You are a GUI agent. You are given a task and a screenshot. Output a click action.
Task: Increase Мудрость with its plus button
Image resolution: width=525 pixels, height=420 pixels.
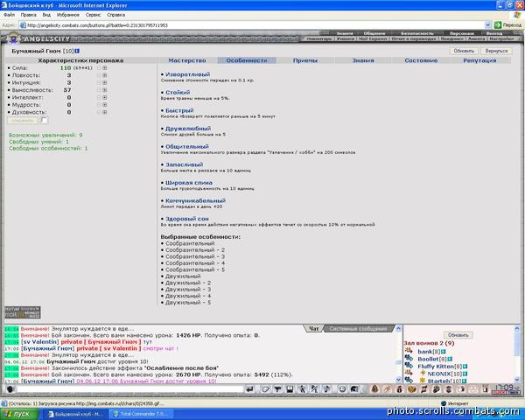click(105, 105)
